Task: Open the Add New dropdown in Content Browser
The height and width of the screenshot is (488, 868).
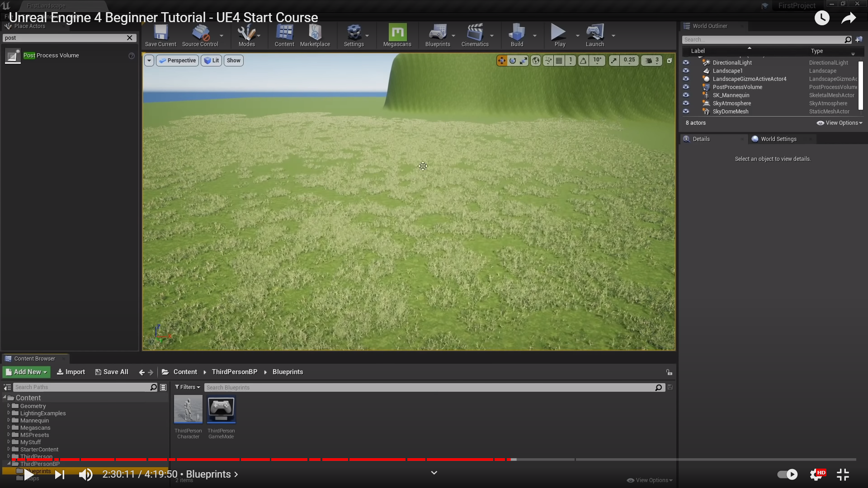Action: (27, 372)
